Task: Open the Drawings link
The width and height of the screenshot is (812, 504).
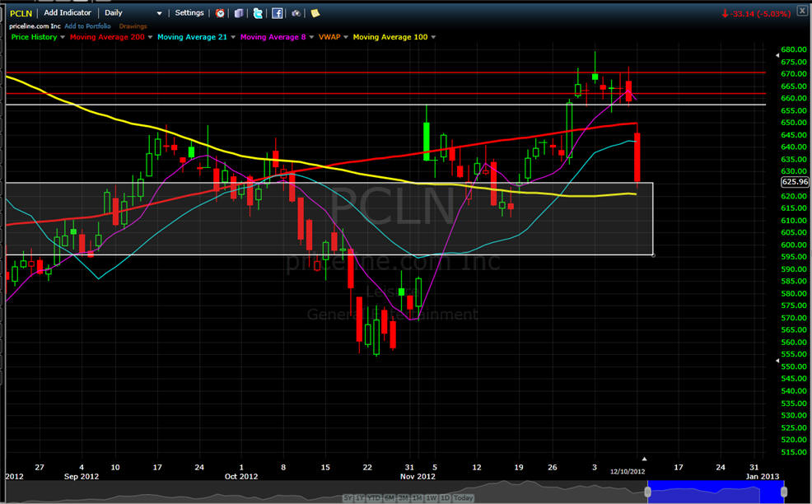Action: tap(133, 26)
